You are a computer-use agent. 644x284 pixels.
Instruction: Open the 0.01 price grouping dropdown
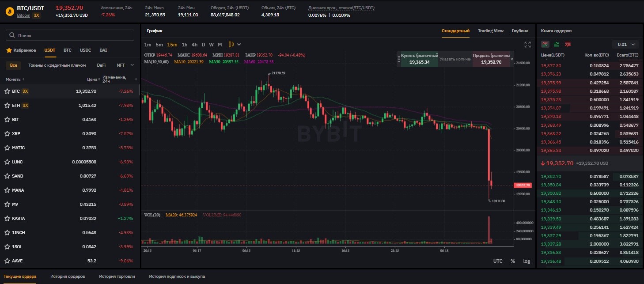[x=625, y=44]
